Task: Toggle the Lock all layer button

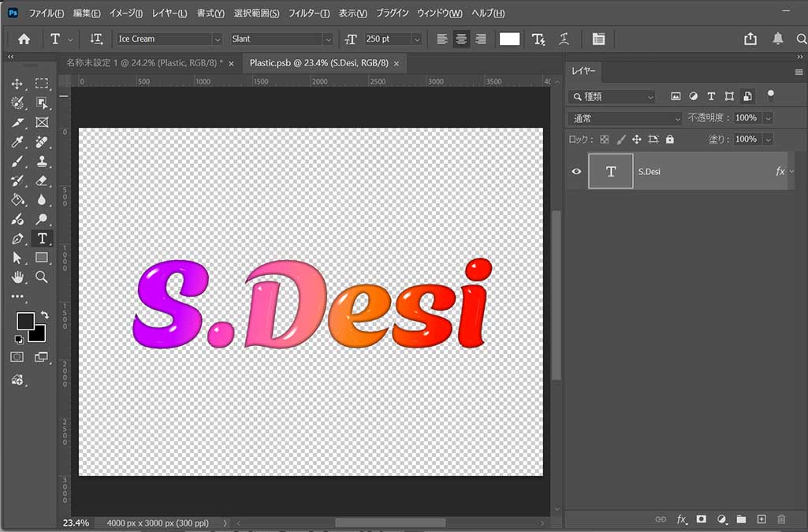Action: [x=669, y=139]
